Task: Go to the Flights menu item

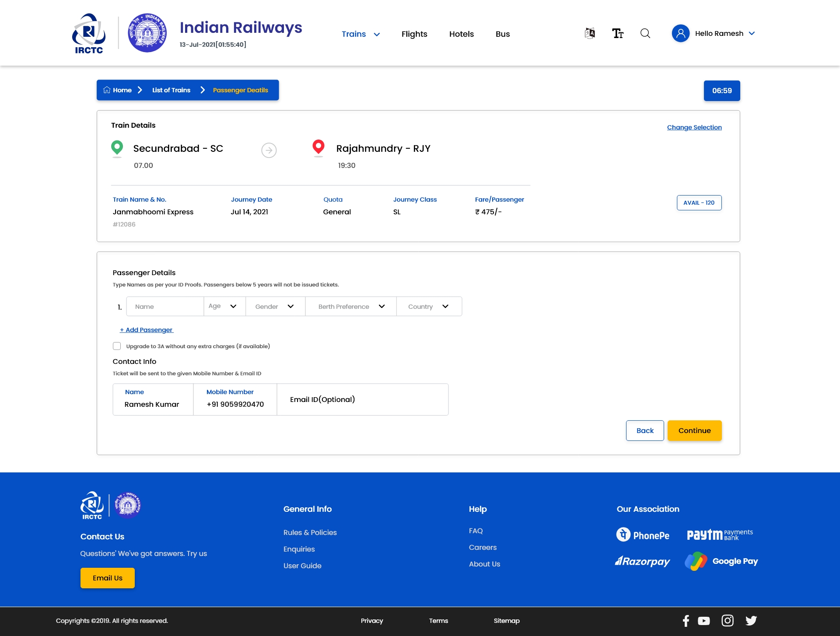Action: tap(414, 34)
